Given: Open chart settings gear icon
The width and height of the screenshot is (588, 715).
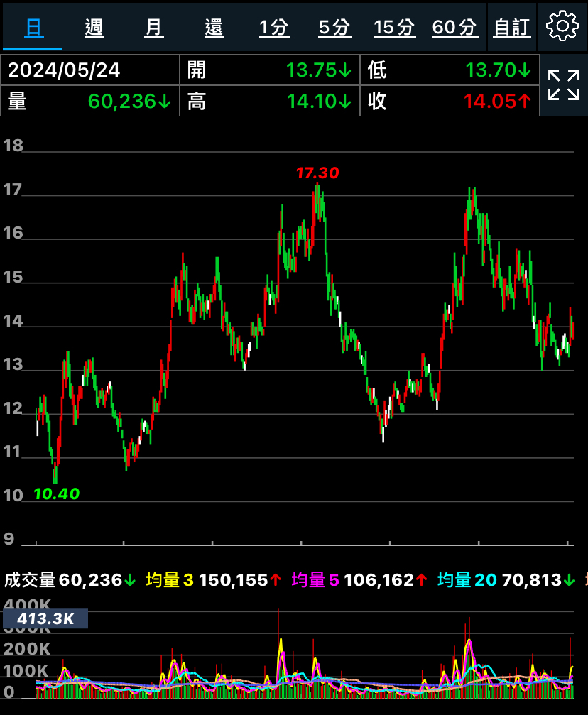Looking at the screenshot, I should [562, 26].
